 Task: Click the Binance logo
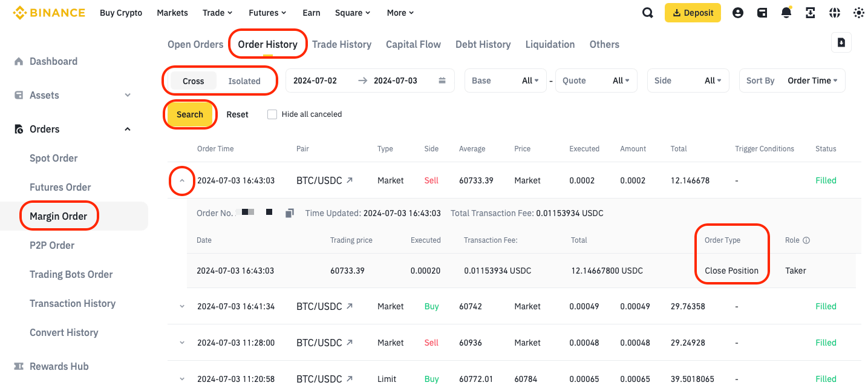click(49, 13)
